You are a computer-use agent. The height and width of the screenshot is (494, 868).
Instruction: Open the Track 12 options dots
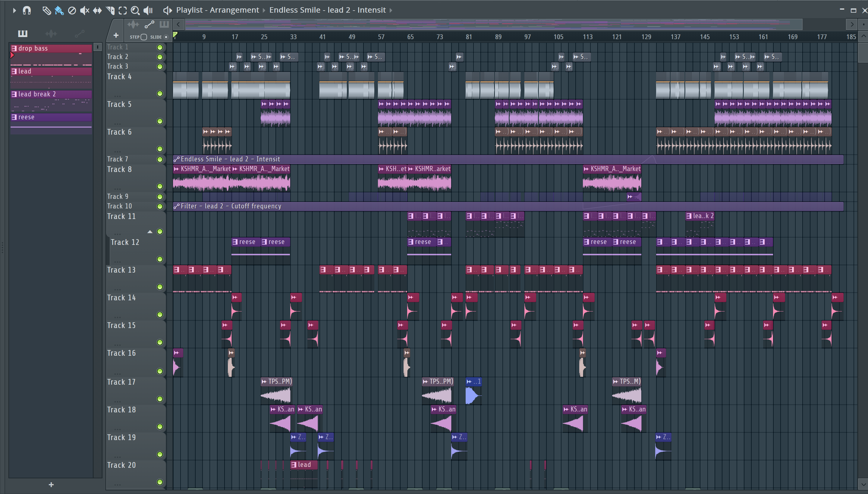pyautogui.click(x=118, y=262)
